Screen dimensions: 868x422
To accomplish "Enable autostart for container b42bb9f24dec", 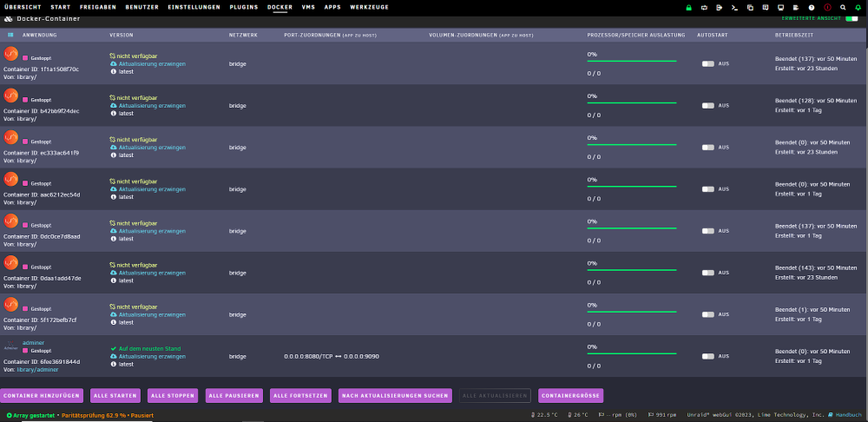I will coord(708,105).
